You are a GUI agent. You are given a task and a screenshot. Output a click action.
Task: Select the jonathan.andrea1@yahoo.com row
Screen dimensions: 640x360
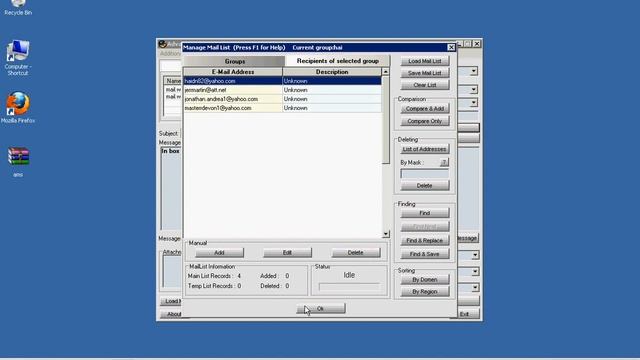tap(282, 99)
